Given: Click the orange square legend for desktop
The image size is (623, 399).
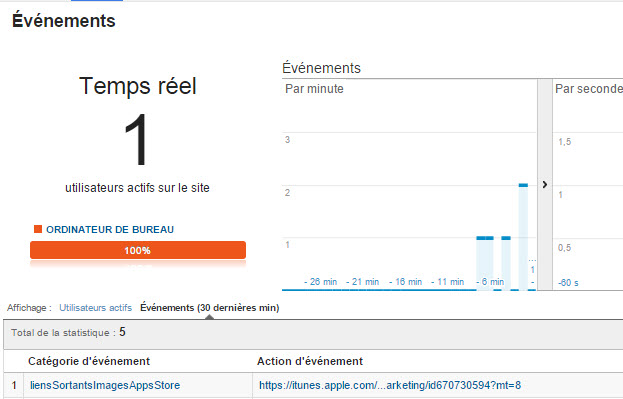Looking at the screenshot, I should tap(38, 229).
